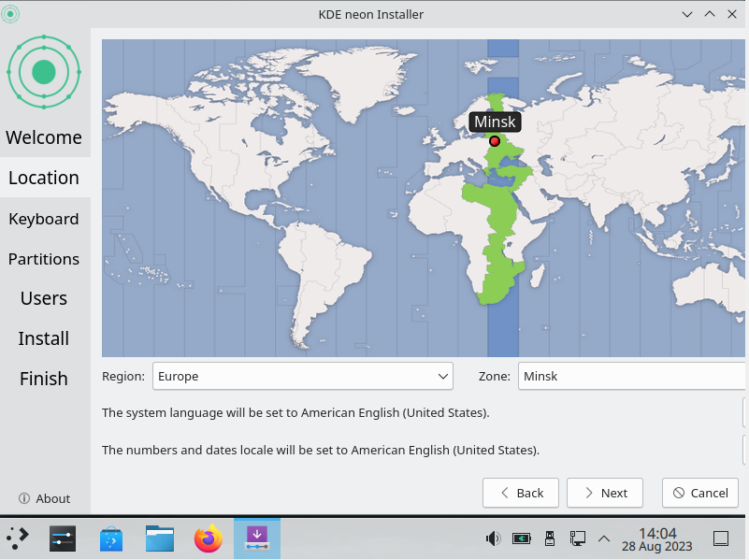
Task: Click the system language text line
Action: pyautogui.click(x=295, y=412)
